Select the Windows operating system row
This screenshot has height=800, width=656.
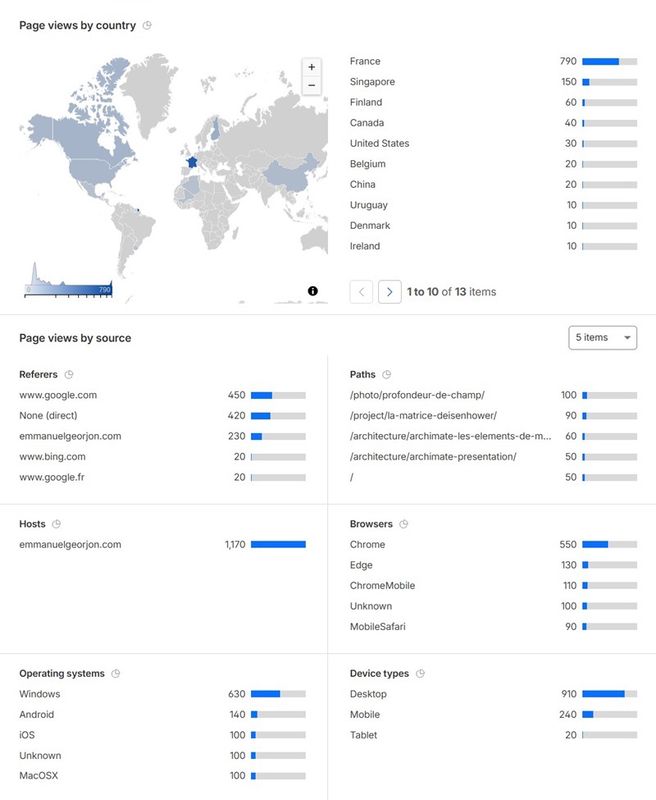tap(40, 694)
